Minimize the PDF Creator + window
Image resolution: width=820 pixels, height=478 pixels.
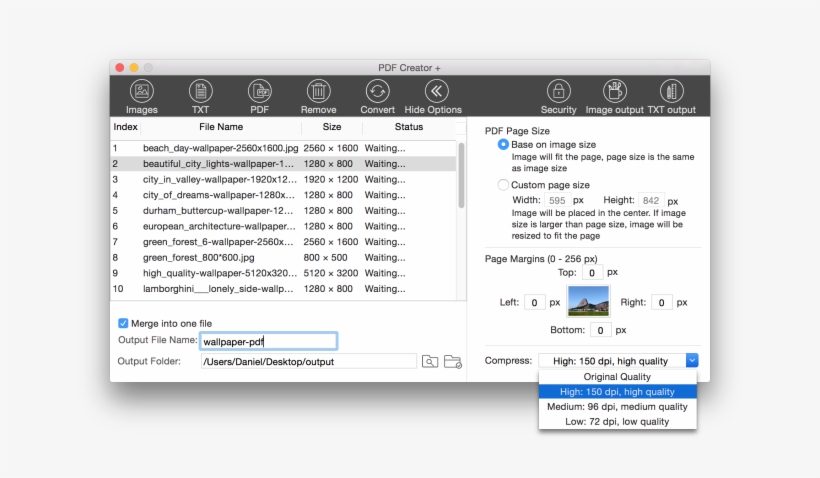pos(134,67)
